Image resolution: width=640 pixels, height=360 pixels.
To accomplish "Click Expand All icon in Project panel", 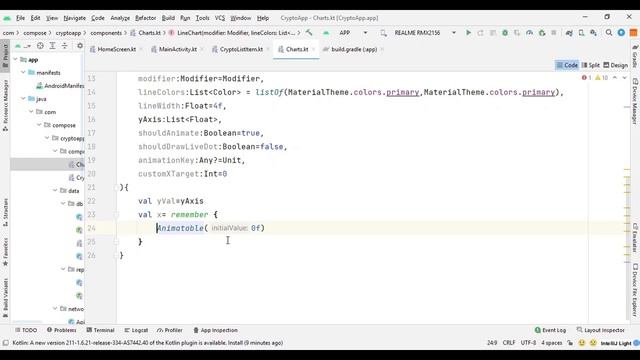I will pyautogui.click(x=52, y=46).
